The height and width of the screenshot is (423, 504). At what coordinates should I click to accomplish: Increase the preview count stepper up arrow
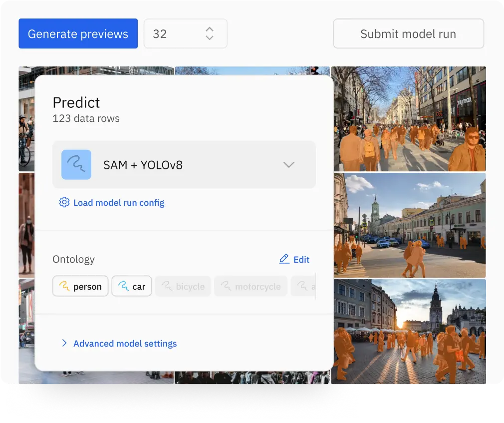click(x=210, y=29)
